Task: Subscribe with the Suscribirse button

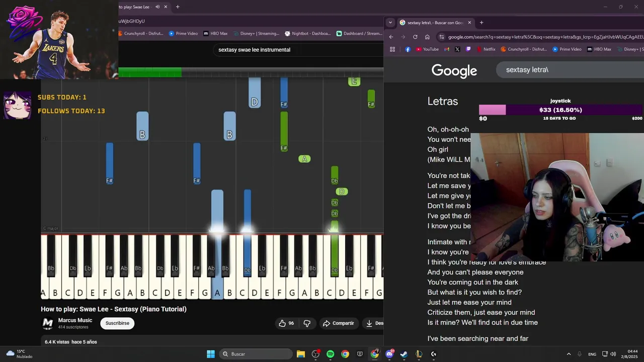Action: [x=117, y=323]
